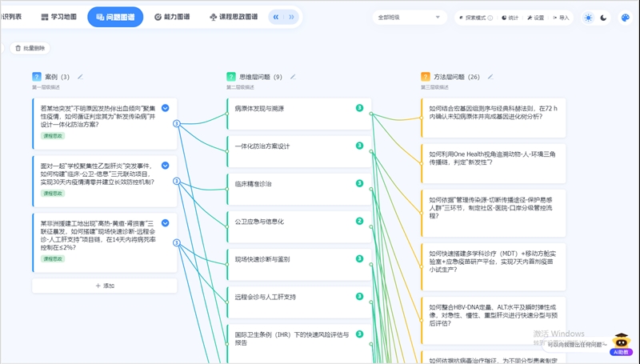
Task: Open 设置 settings
Action: tap(535, 18)
